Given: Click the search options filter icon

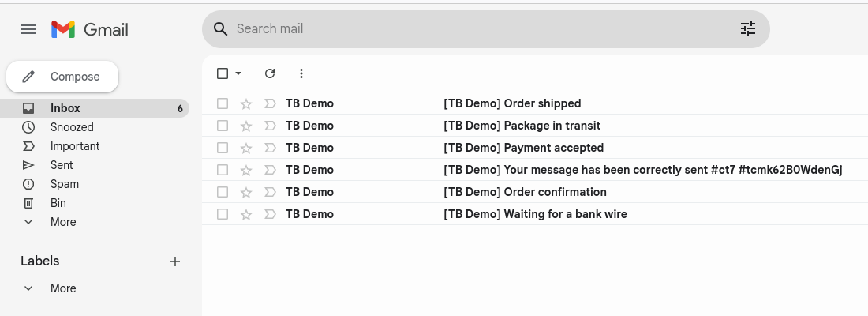Looking at the screenshot, I should click(x=748, y=28).
